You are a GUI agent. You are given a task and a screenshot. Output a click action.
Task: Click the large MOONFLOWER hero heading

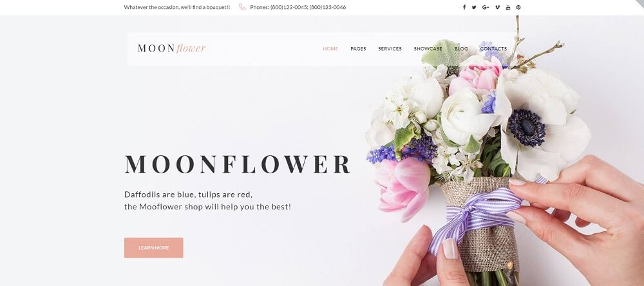(x=238, y=164)
